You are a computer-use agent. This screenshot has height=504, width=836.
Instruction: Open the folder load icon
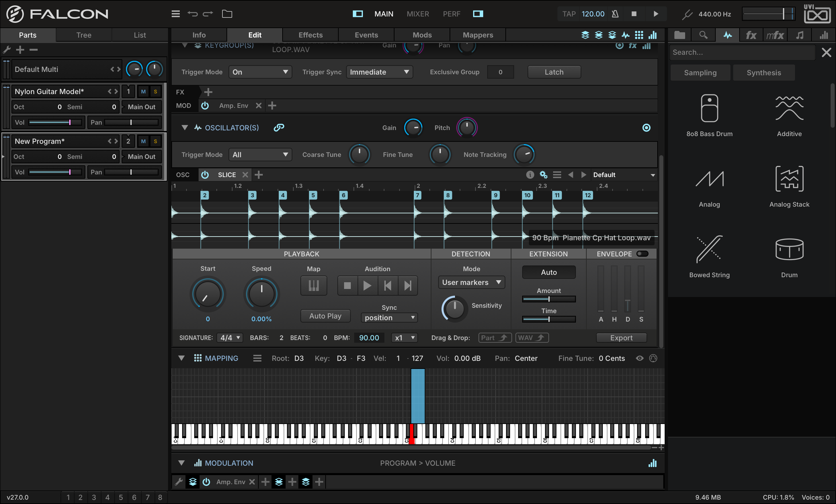coord(227,14)
